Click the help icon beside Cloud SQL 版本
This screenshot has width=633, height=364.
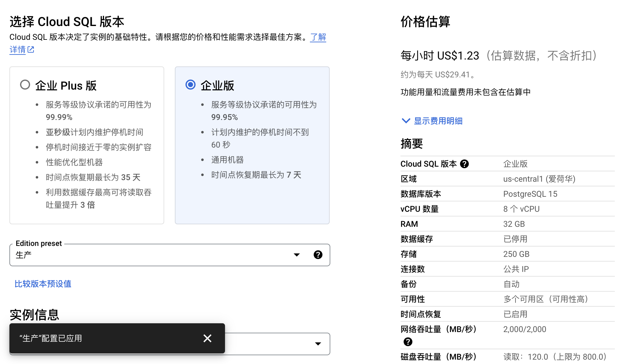(x=464, y=164)
